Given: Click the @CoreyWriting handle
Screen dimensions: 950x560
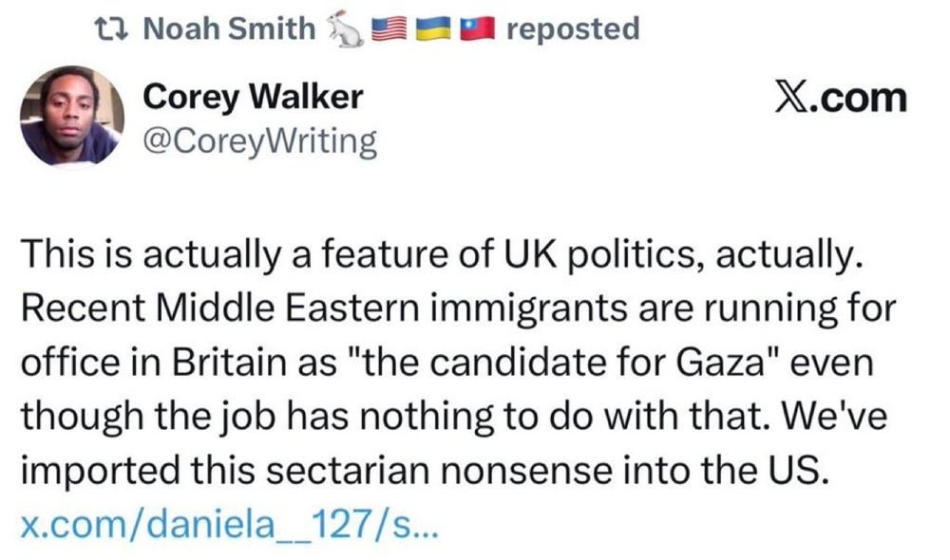Looking at the screenshot, I should point(258,141).
